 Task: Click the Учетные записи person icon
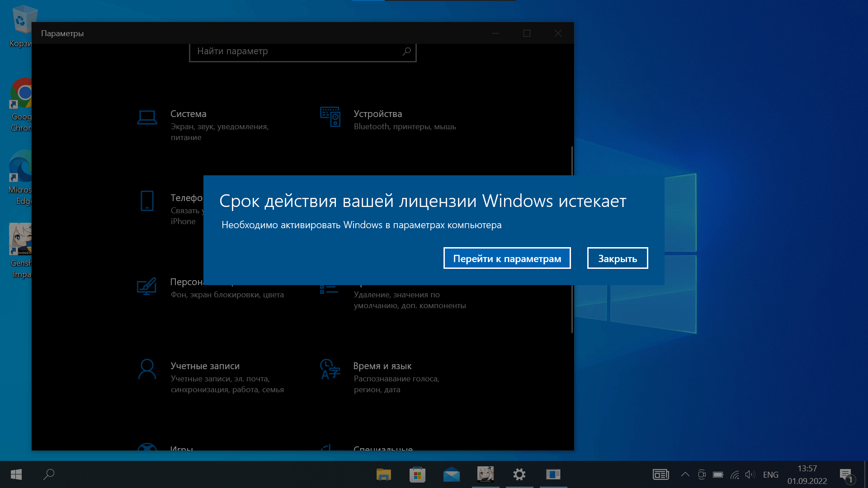coord(147,370)
